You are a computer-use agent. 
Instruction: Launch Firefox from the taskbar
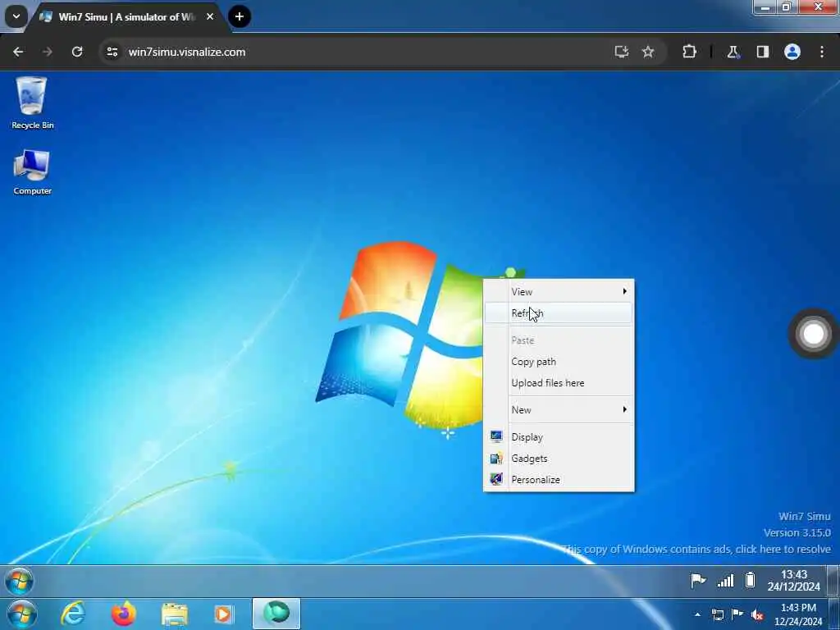(x=123, y=614)
